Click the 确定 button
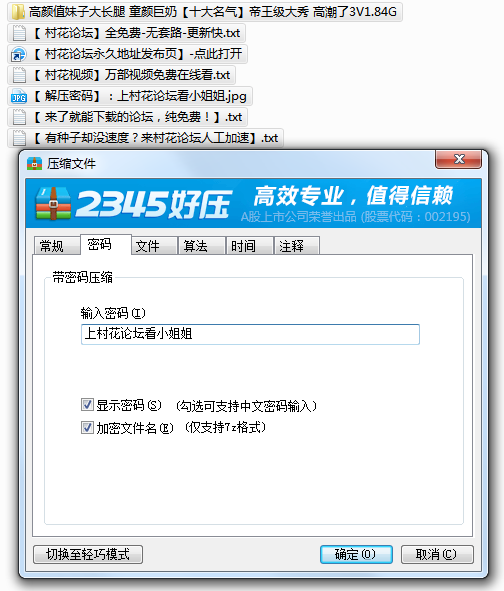Viewport: 504px width, 591px height. coord(356,554)
